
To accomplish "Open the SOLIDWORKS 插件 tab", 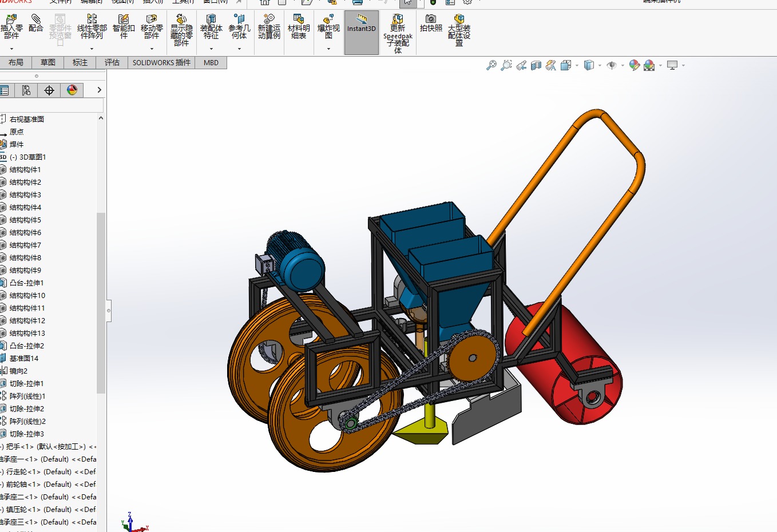I will point(161,62).
